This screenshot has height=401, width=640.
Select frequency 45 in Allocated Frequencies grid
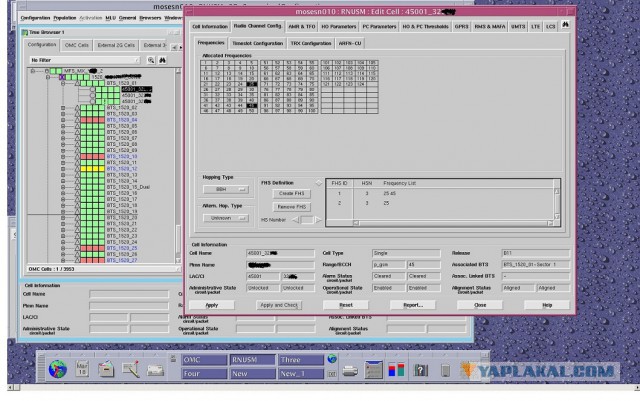[x=252, y=106]
